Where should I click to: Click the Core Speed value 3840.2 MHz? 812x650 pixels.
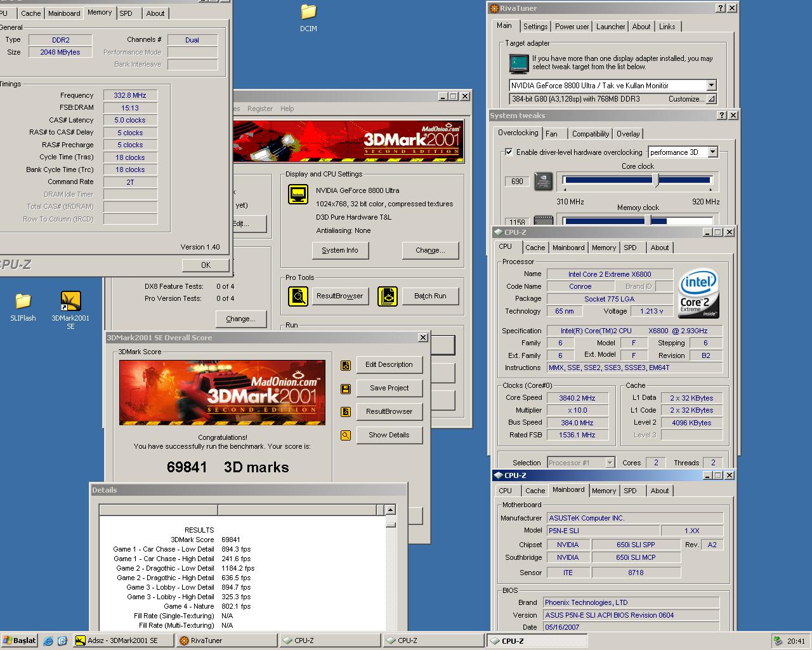[577, 398]
